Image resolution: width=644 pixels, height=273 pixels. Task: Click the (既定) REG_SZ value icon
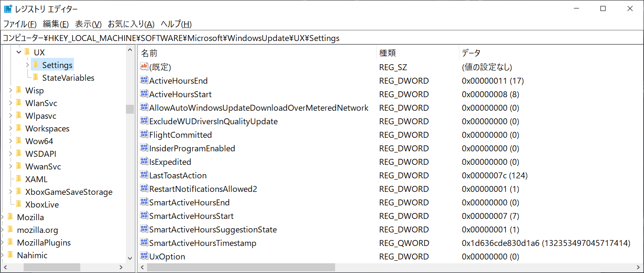(144, 67)
